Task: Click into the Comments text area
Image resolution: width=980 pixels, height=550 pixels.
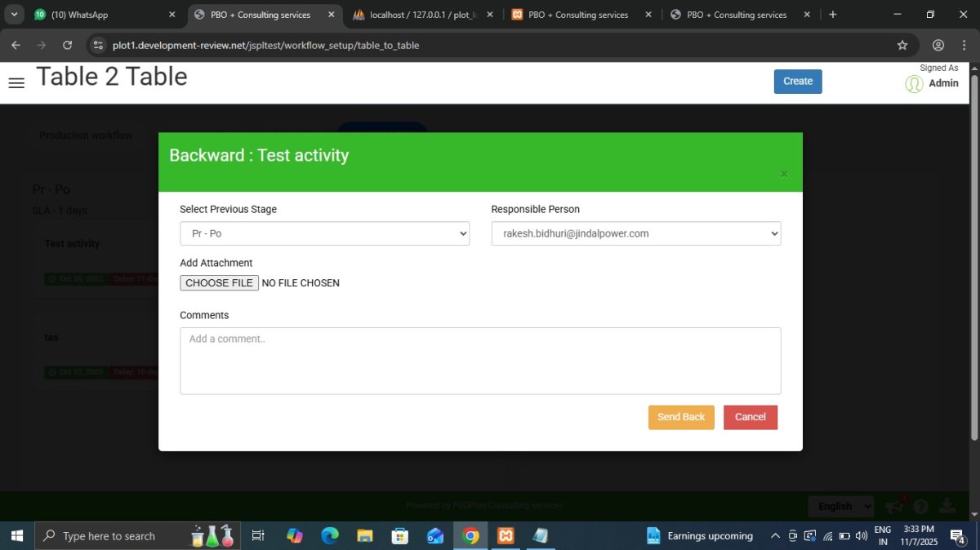Action: click(x=480, y=361)
